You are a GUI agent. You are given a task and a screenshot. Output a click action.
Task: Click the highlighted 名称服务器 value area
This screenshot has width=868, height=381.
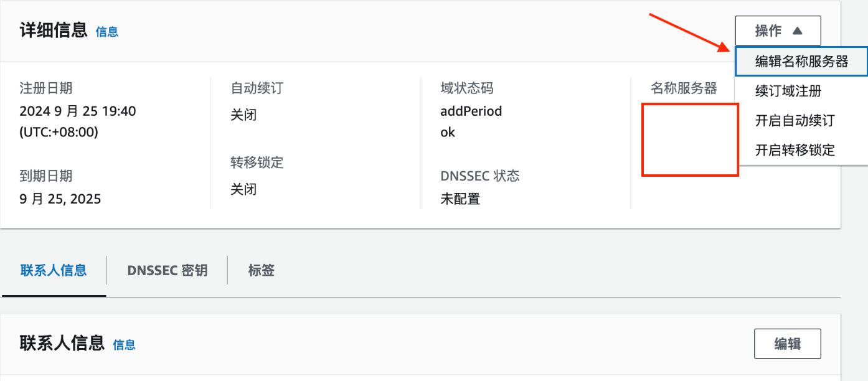click(690, 139)
